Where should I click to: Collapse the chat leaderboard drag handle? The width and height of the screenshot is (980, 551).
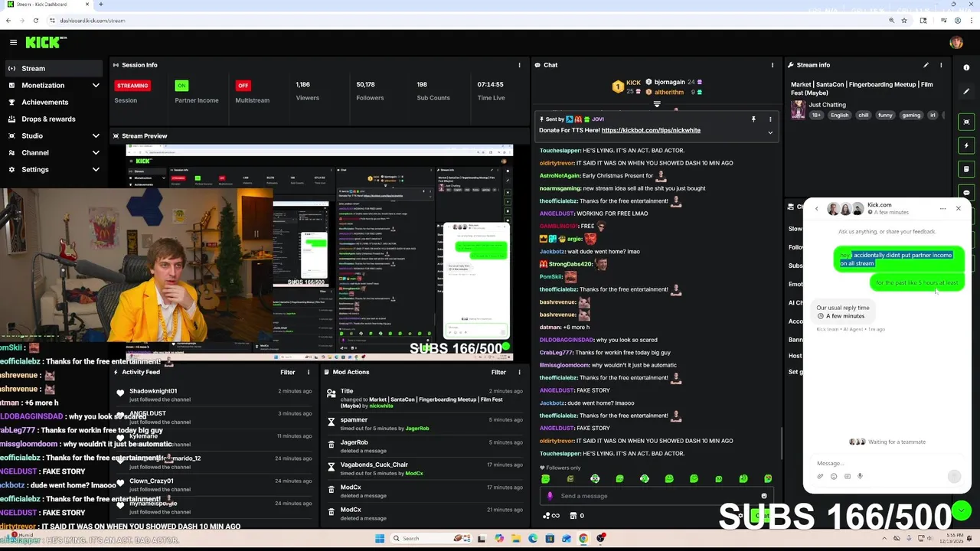coord(657,103)
